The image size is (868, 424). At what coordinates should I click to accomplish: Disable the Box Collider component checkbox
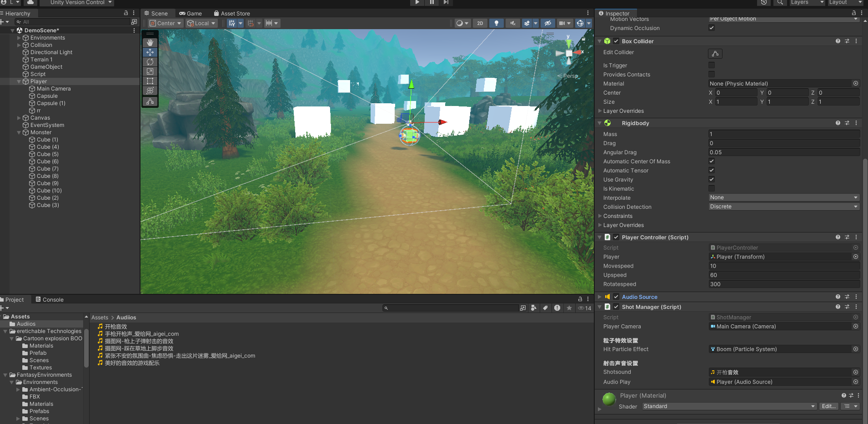[x=616, y=41]
